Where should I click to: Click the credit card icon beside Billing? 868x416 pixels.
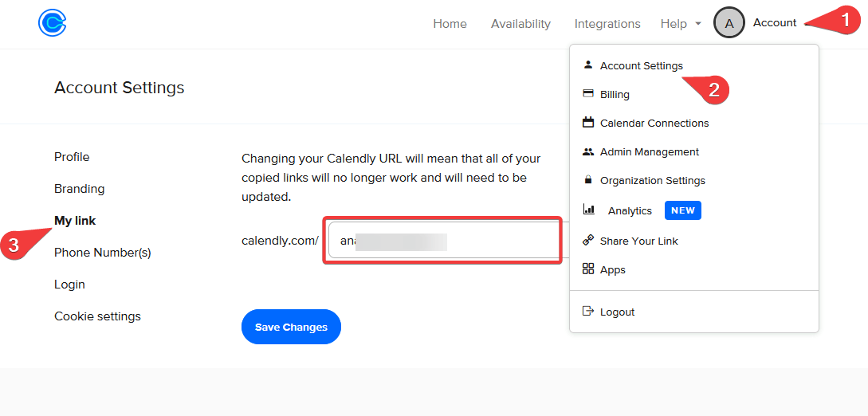coord(588,93)
